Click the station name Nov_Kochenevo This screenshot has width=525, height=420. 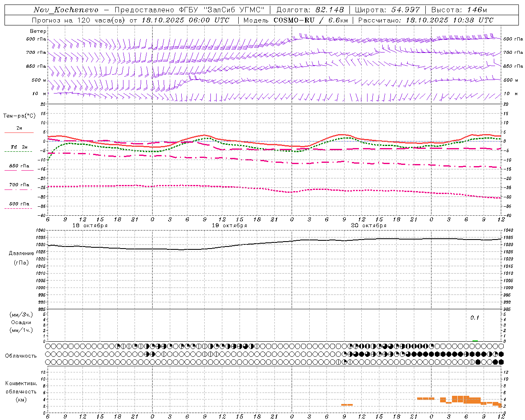click(66, 10)
